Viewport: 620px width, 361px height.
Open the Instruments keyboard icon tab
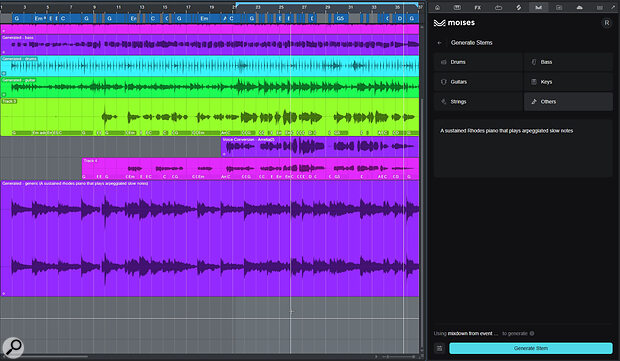coord(457,7)
